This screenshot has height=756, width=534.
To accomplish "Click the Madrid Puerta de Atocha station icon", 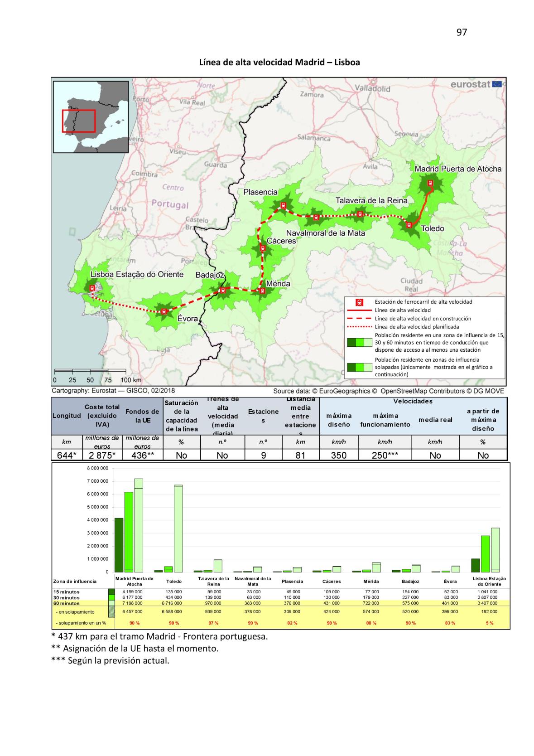I will click(430, 184).
